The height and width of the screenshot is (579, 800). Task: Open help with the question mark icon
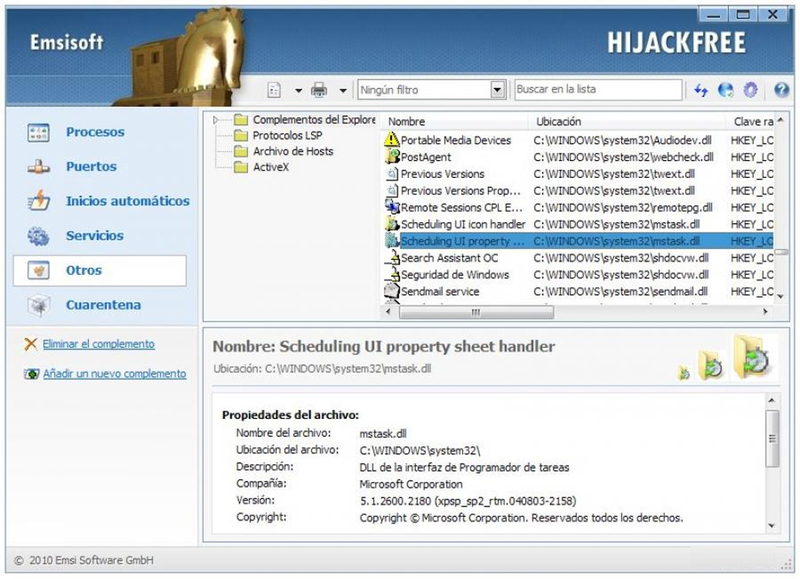[x=781, y=90]
